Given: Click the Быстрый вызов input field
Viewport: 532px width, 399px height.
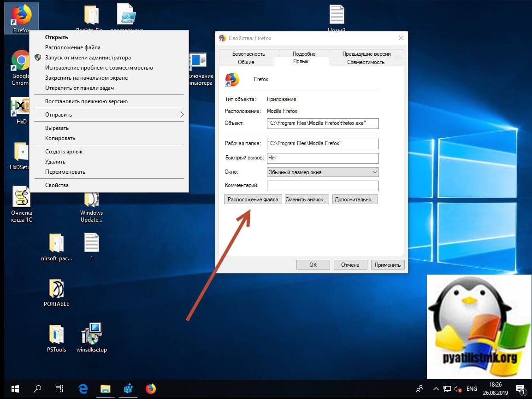Looking at the screenshot, I should (x=323, y=158).
